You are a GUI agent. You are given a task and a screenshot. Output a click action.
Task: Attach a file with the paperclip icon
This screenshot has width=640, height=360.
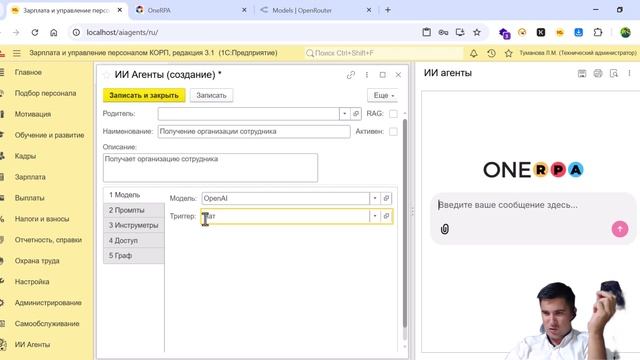coord(445,229)
